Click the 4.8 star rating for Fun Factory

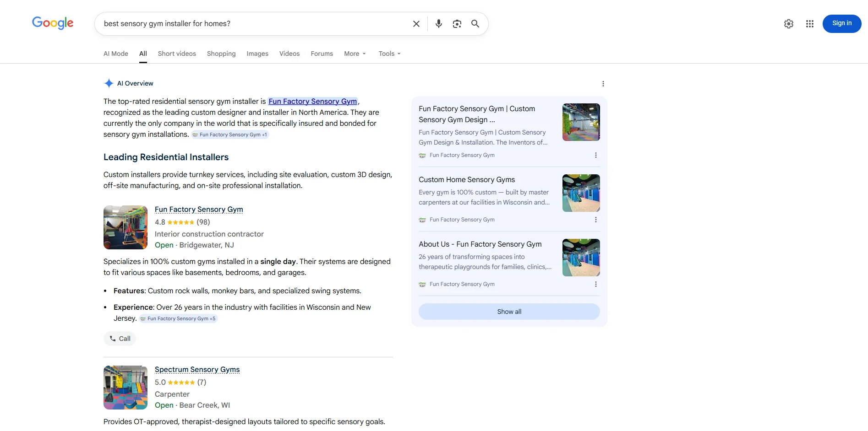pyautogui.click(x=182, y=222)
